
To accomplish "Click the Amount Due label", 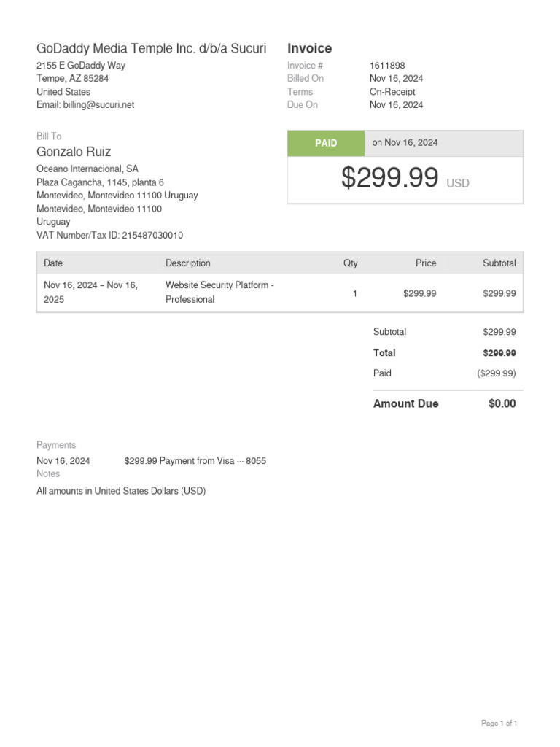I will [405, 403].
